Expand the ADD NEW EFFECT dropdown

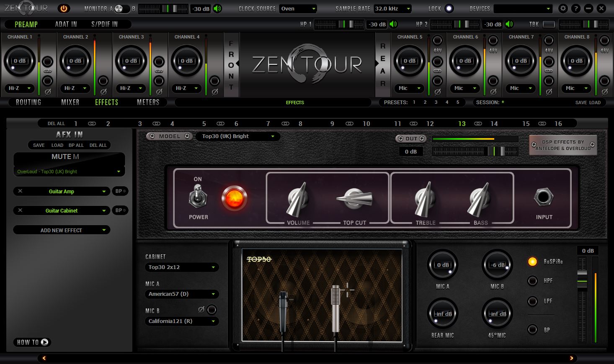(62, 230)
